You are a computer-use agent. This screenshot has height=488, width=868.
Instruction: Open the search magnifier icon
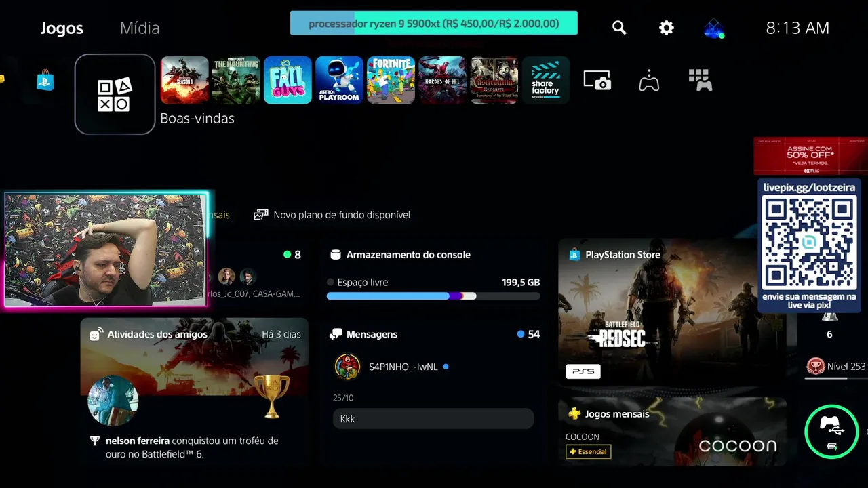pyautogui.click(x=619, y=28)
